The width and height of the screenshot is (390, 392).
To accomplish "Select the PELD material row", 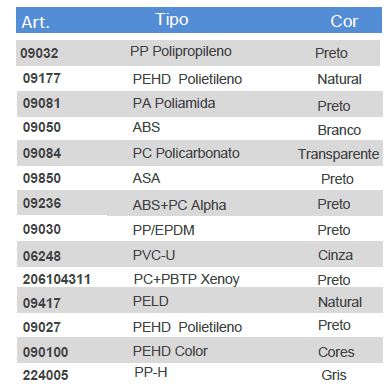I will point(200,301).
